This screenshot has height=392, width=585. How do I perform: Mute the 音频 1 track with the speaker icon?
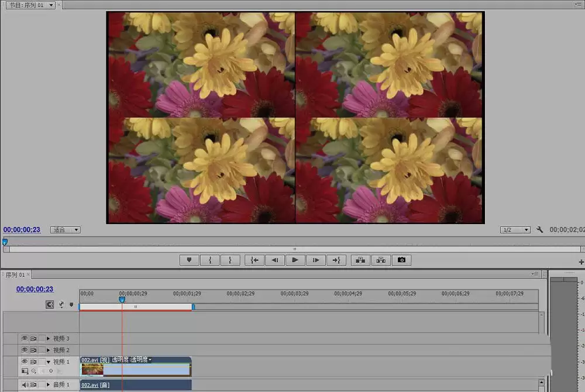click(x=24, y=384)
